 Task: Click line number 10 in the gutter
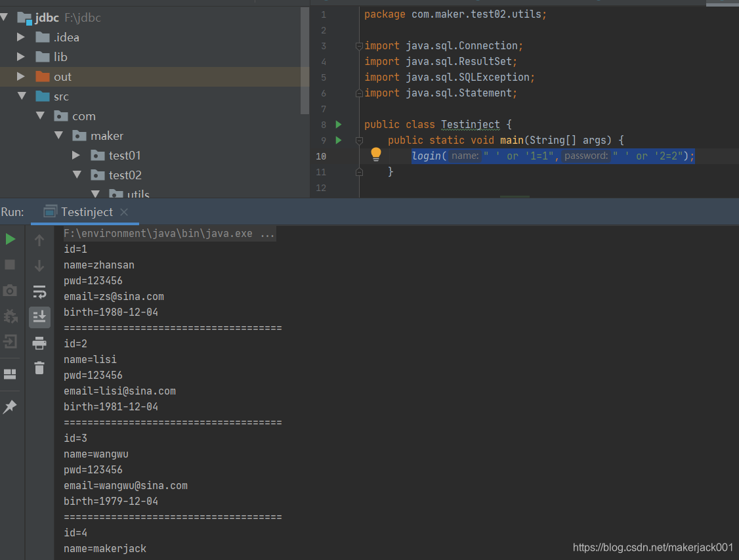pos(321,156)
